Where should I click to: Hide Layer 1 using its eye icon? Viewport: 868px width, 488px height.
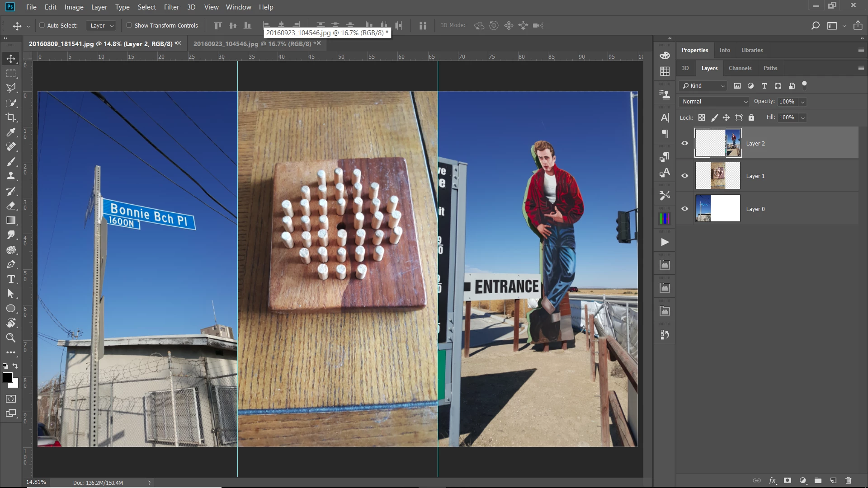tap(684, 176)
